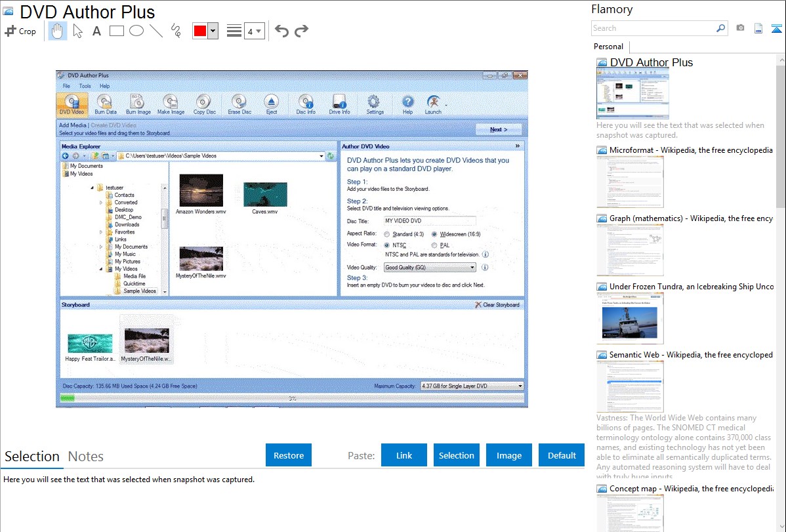Open the line width 4 dropdown
The width and height of the screenshot is (786, 532).
click(255, 31)
